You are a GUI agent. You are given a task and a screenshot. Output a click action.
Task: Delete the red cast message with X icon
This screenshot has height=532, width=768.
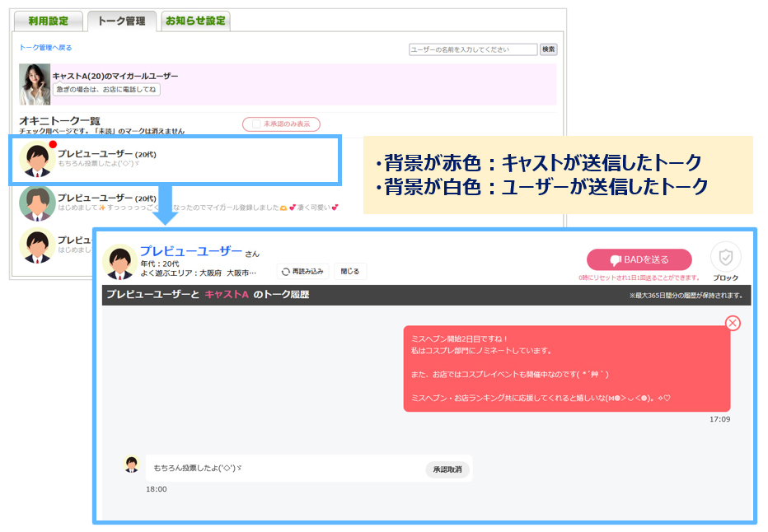click(x=733, y=323)
